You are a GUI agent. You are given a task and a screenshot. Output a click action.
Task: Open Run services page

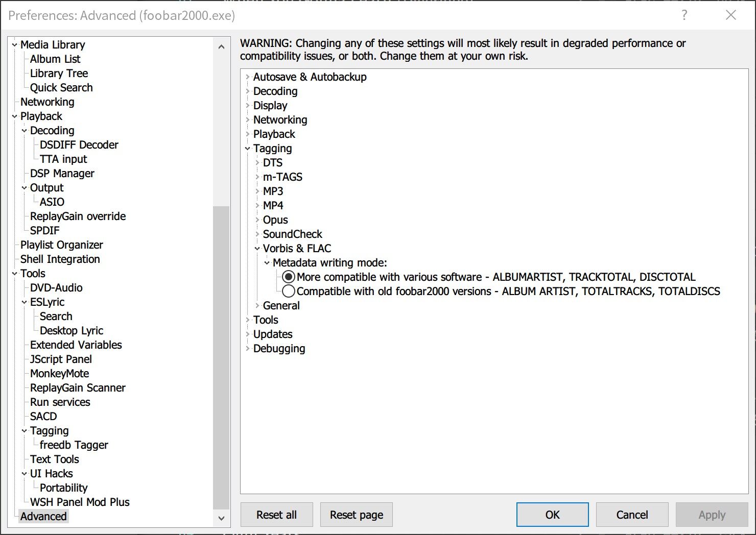pyautogui.click(x=60, y=402)
